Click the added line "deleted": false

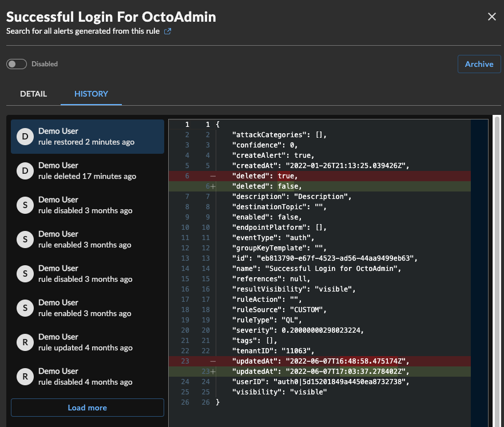319,186
